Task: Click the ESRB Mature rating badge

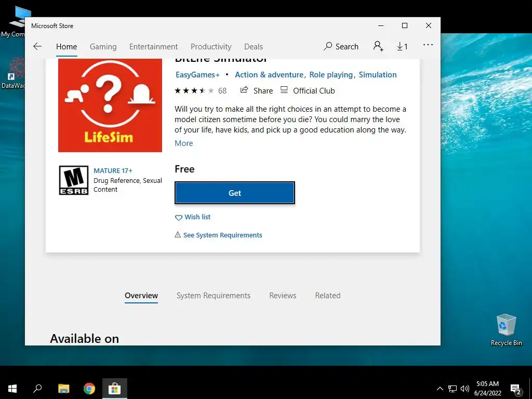Action: point(74,180)
